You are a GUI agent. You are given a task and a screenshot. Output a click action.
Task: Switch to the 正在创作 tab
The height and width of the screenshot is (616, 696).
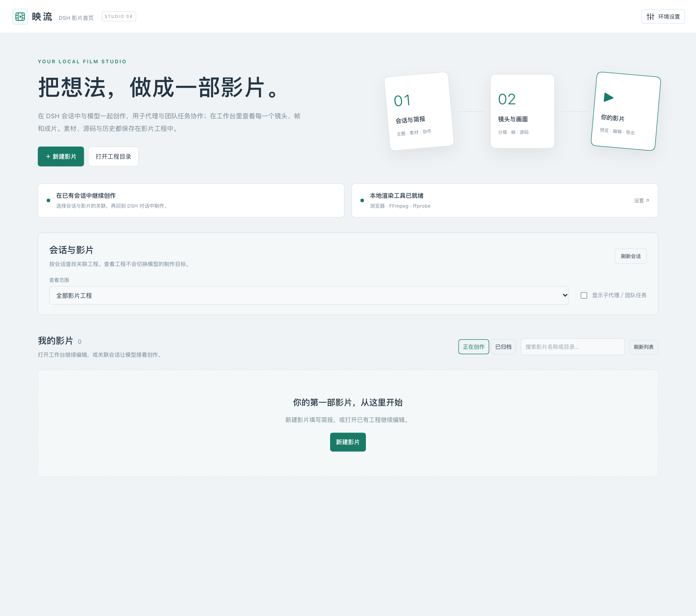(474, 347)
